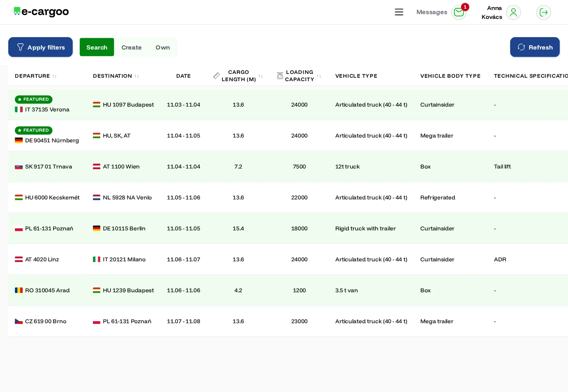Open the Messages link text
Screen dimensions: 568x392
432,12
